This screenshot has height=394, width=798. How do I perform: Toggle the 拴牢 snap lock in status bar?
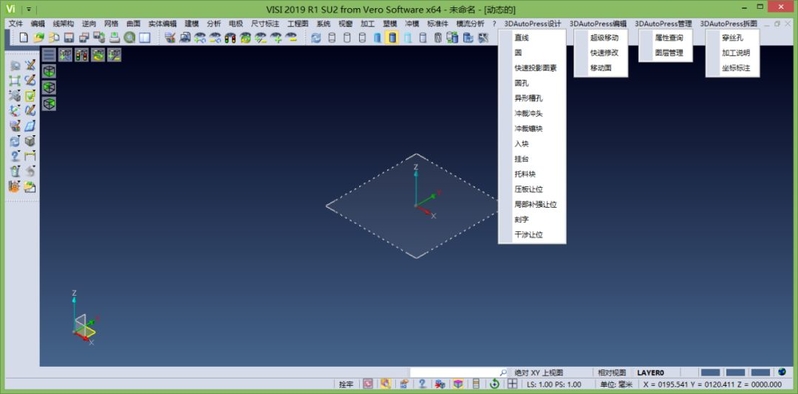(346, 384)
